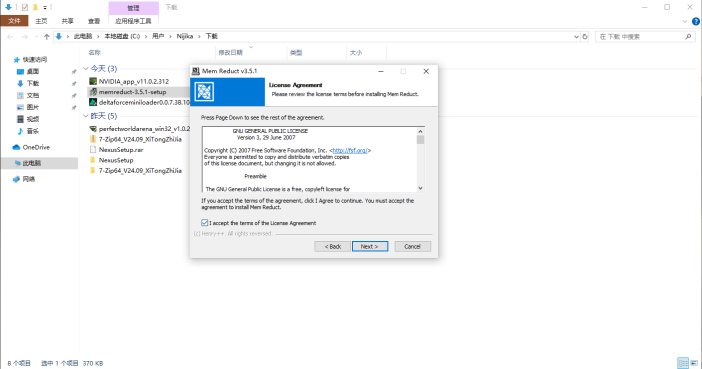Viewport: 702px width, 369px height.
Task: Open the 文件 ribbon tab
Action: pyautogui.click(x=14, y=21)
